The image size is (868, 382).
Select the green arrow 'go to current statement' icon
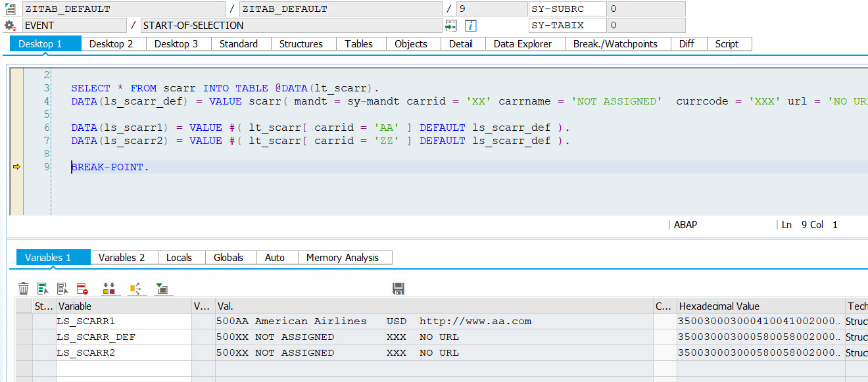(x=452, y=25)
